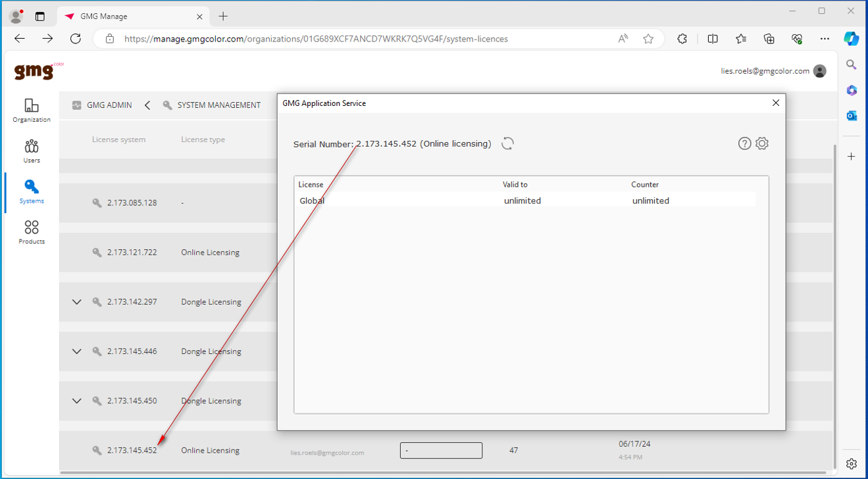This screenshot has width=868, height=479.
Task: Open Copilot in the browser toolbar
Action: coord(851,38)
